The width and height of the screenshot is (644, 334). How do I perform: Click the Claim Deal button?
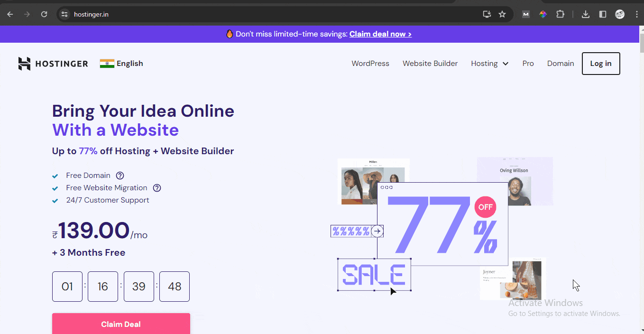(121, 324)
